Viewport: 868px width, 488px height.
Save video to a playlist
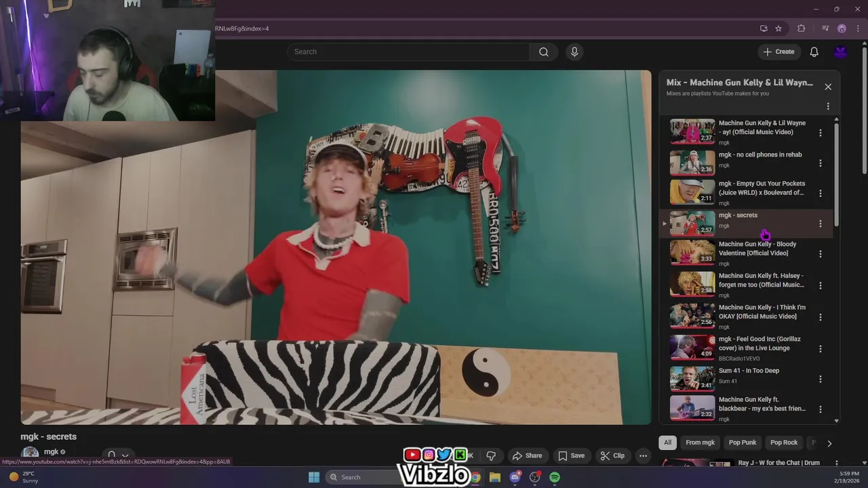[571, 455]
